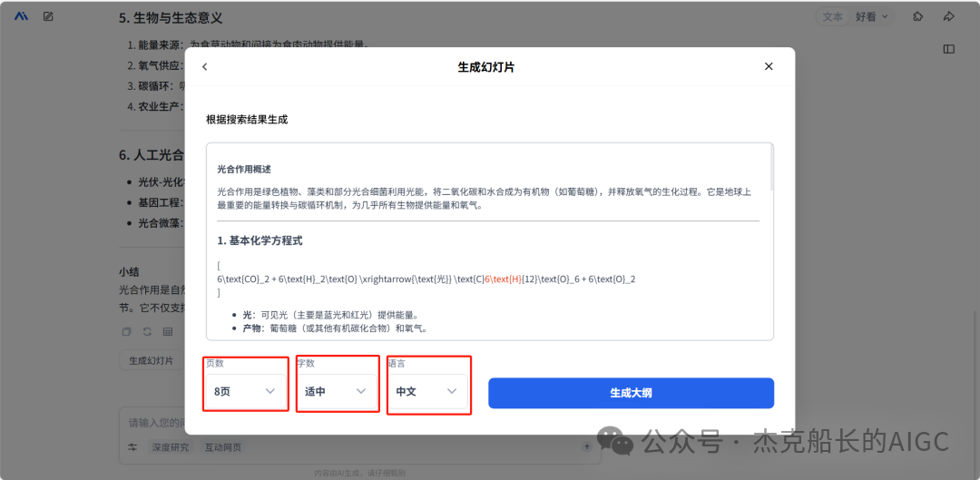Click the content preview scrollbar in dialog
Screen dimensions: 980x480
point(772,168)
